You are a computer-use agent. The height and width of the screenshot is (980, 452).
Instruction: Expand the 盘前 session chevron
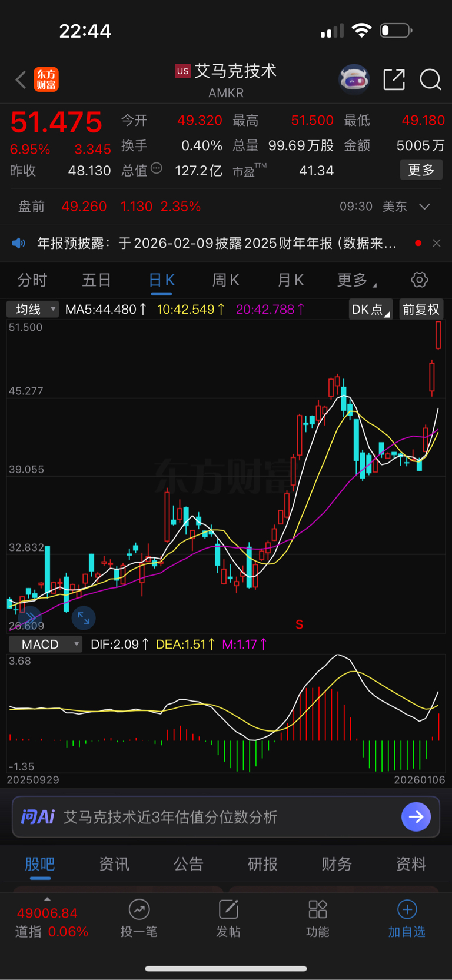coord(424,207)
